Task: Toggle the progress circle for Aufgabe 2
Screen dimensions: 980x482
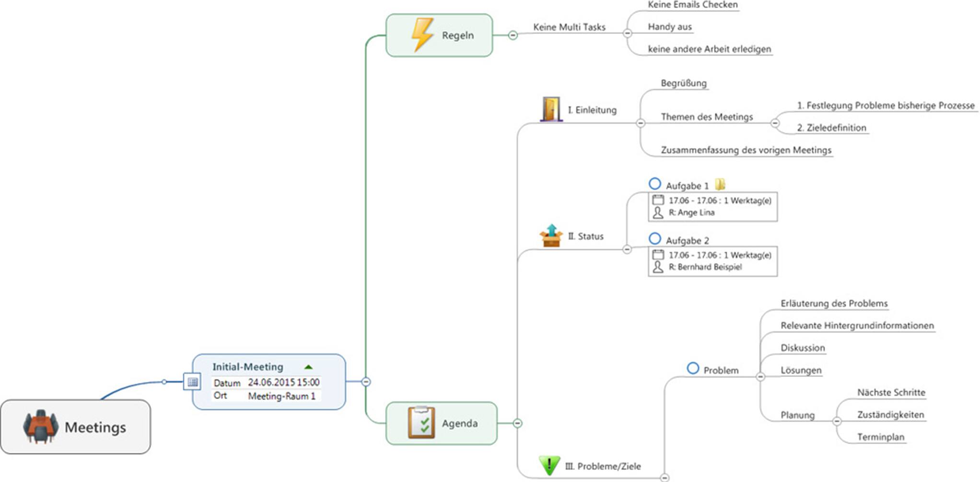Action: click(x=654, y=239)
